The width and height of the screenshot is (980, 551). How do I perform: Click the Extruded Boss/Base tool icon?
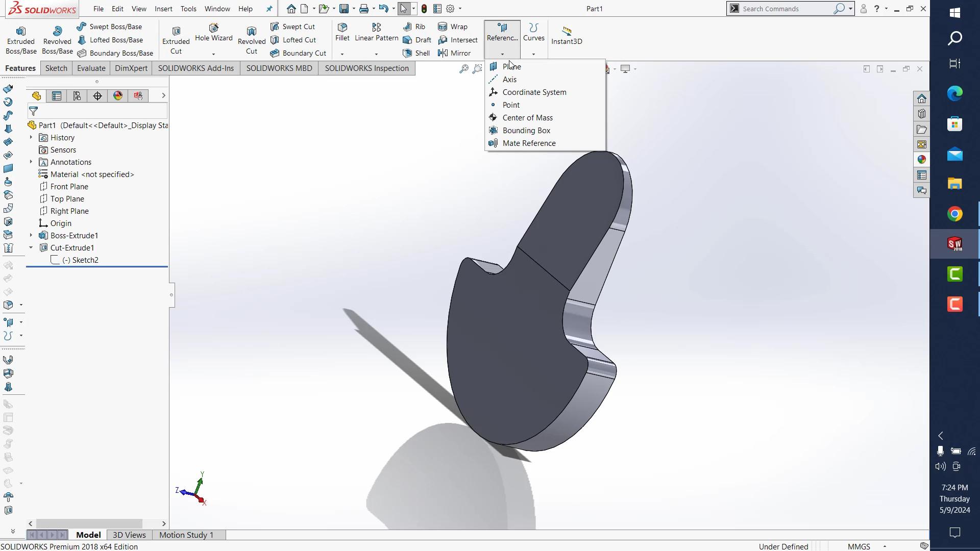pos(21,32)
